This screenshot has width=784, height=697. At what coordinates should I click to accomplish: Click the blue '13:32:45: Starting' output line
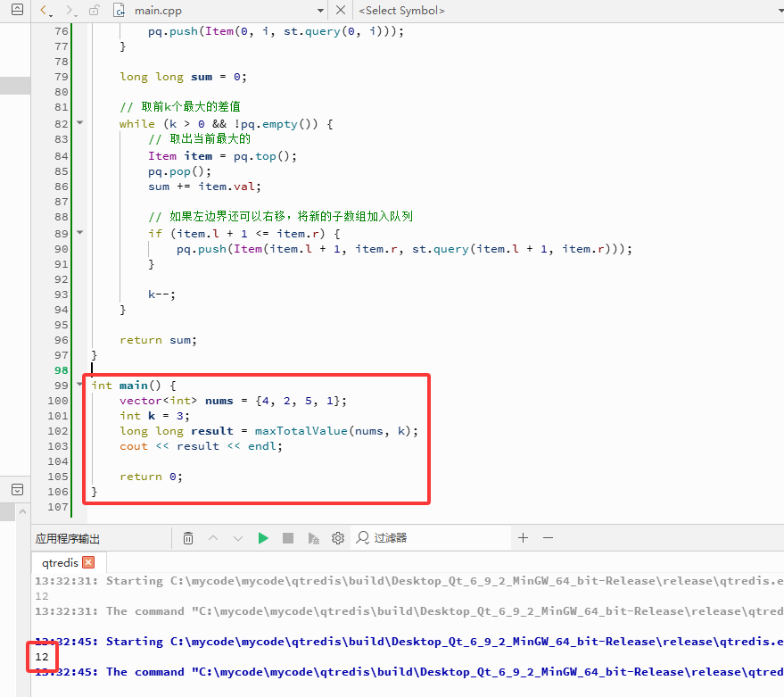click(x=409, y=642)
